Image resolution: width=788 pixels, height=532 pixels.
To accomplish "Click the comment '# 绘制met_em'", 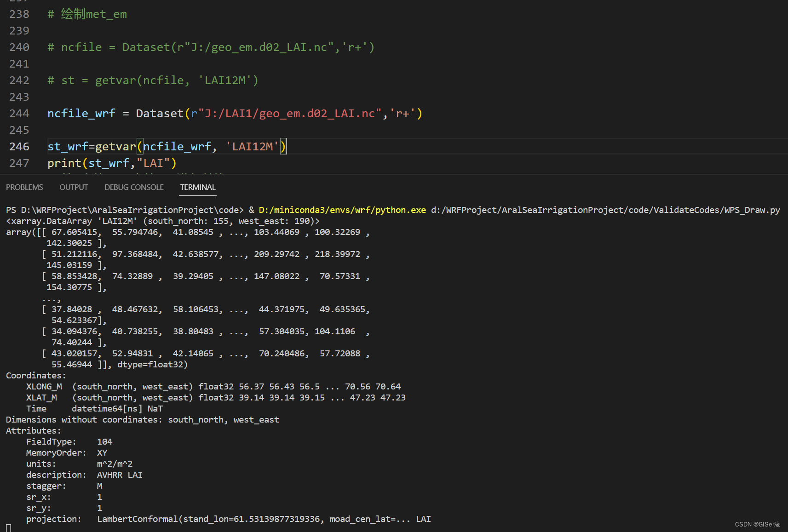I will tap(87, 14).
